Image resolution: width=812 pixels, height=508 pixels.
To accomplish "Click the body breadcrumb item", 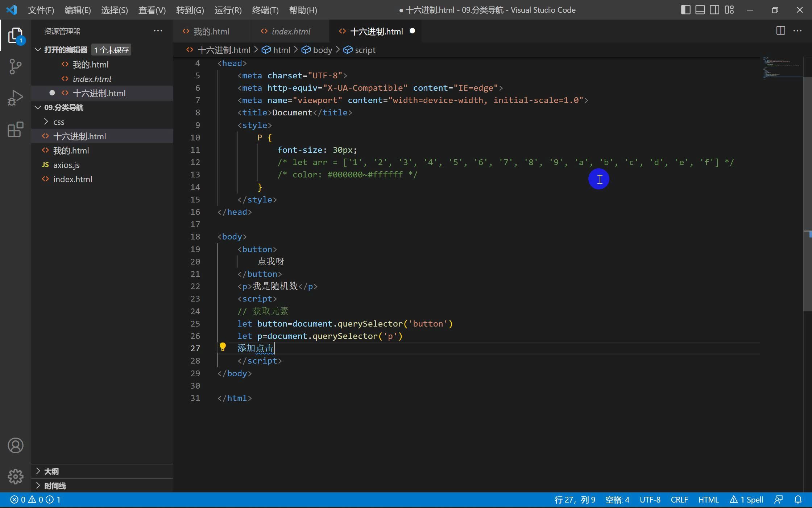I will click(317, 50).
